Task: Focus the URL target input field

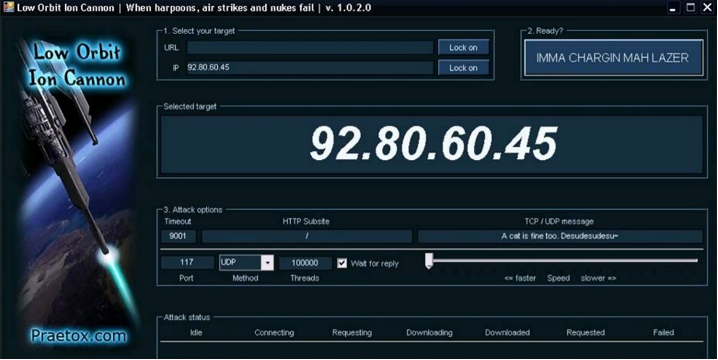Action: 310,47
